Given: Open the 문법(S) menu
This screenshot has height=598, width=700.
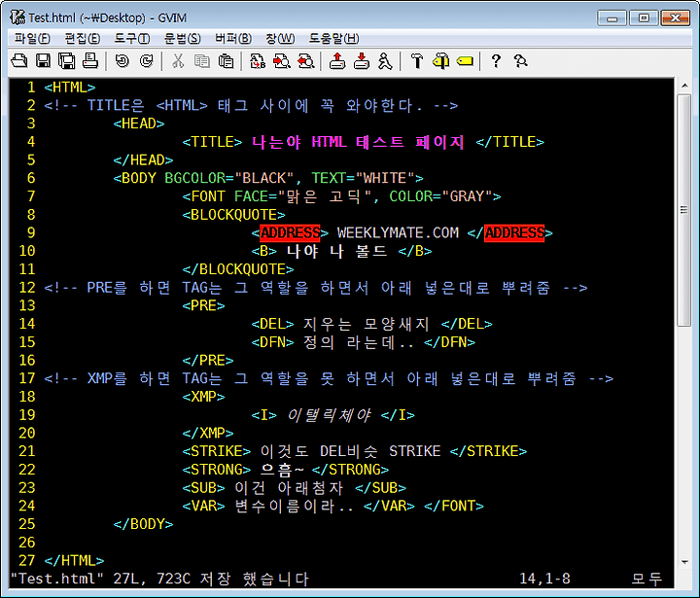Looking at the screenshot, I should (x=182, y=38).
